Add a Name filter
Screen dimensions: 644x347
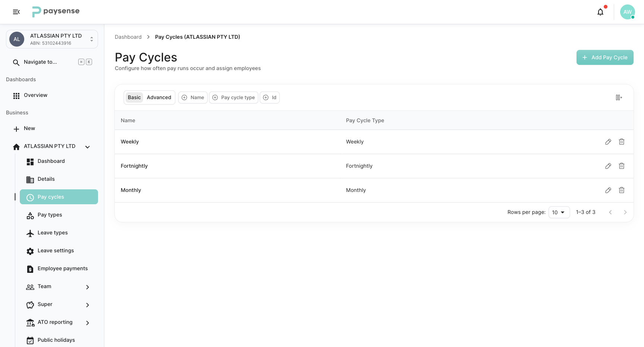(193, 97)
